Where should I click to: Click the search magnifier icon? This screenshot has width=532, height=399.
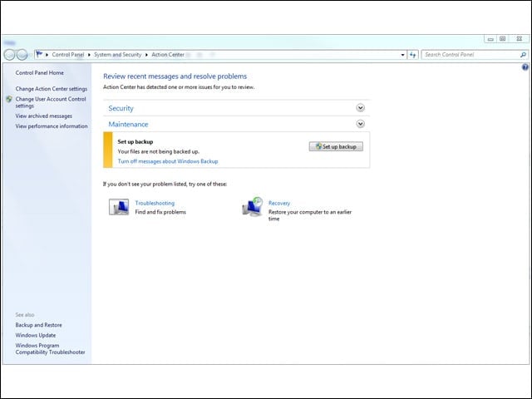[523, 55]
